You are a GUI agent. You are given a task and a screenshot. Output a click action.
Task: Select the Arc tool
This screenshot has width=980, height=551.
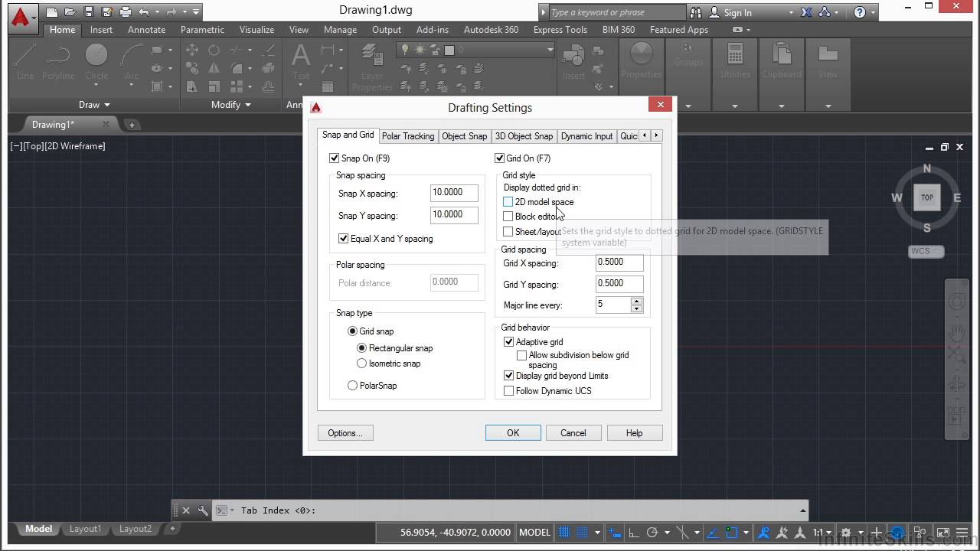[x=132, y=61]
